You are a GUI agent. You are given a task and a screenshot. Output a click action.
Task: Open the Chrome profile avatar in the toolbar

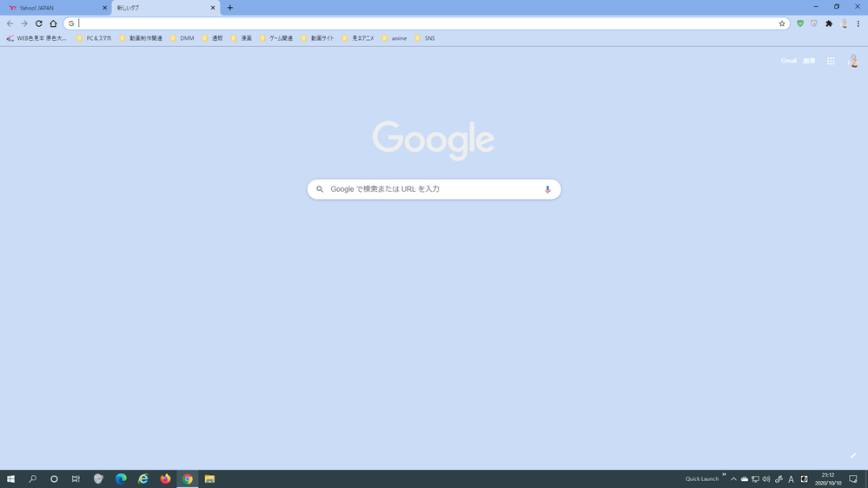(845, 23)
